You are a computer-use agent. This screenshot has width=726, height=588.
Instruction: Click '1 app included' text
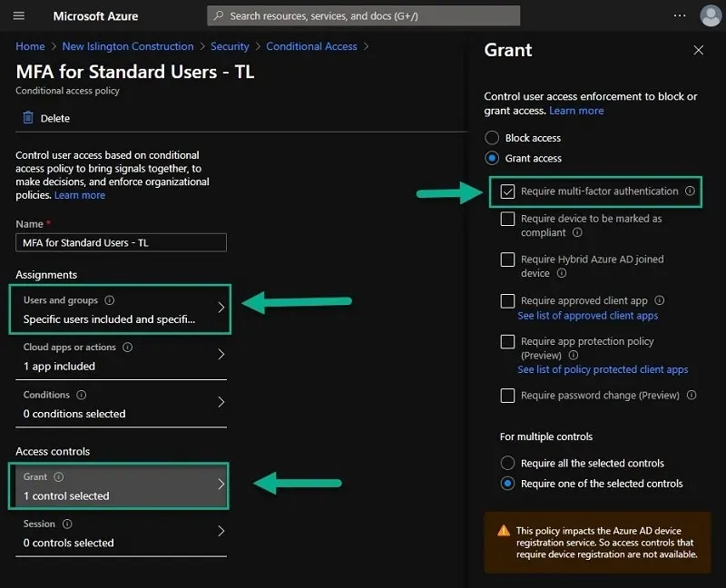point(59,367)
